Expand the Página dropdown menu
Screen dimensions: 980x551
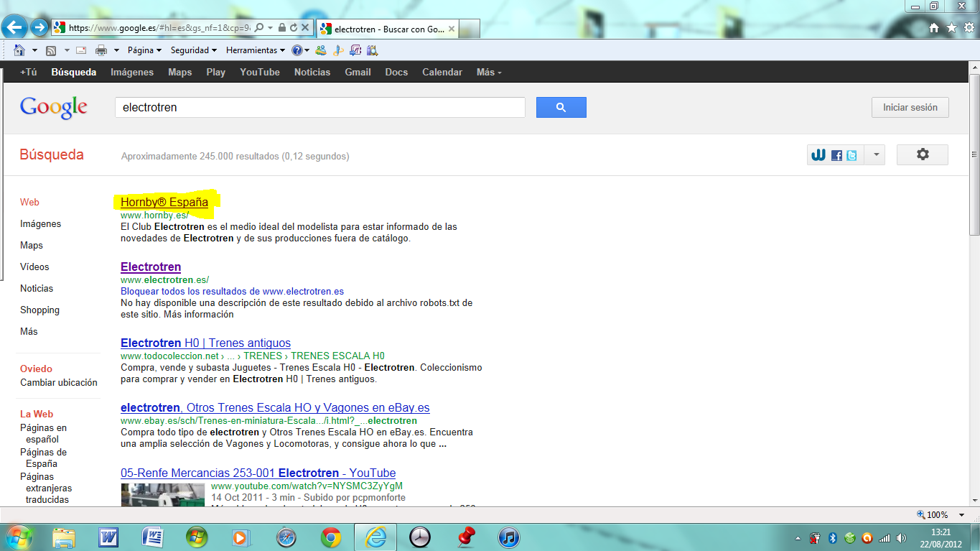pyautogui.click(x=144, y=50)
